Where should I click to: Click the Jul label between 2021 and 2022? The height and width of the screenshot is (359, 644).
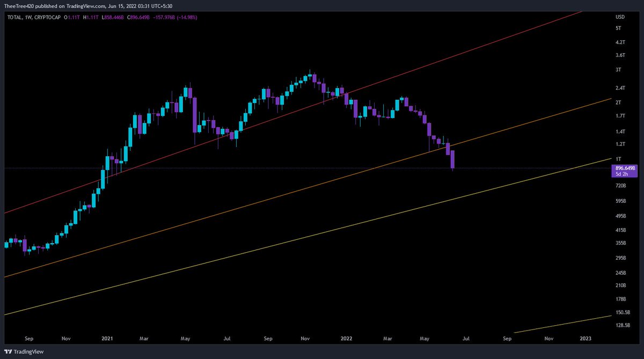click(227, 339)
